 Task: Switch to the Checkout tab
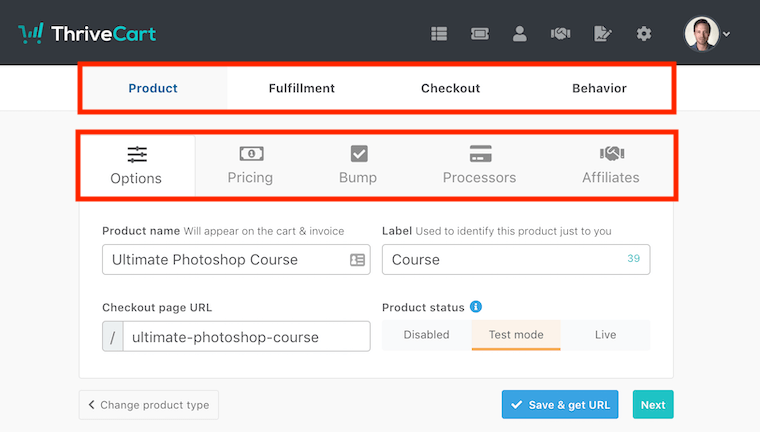click(x=450, y=88)
